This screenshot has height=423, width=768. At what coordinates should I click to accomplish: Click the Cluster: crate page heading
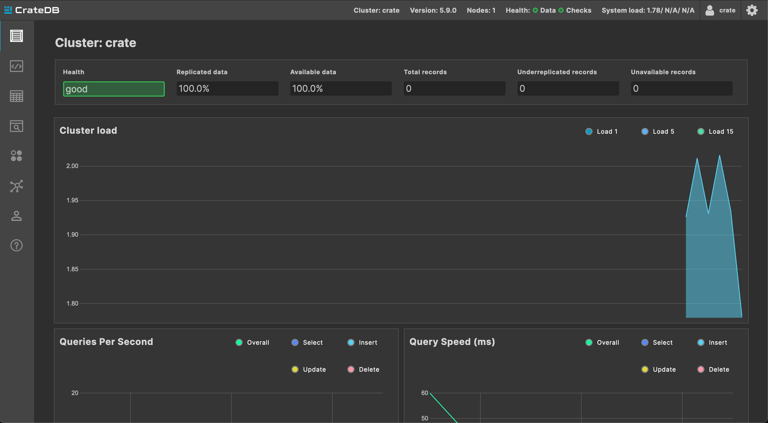coord(96,43)
